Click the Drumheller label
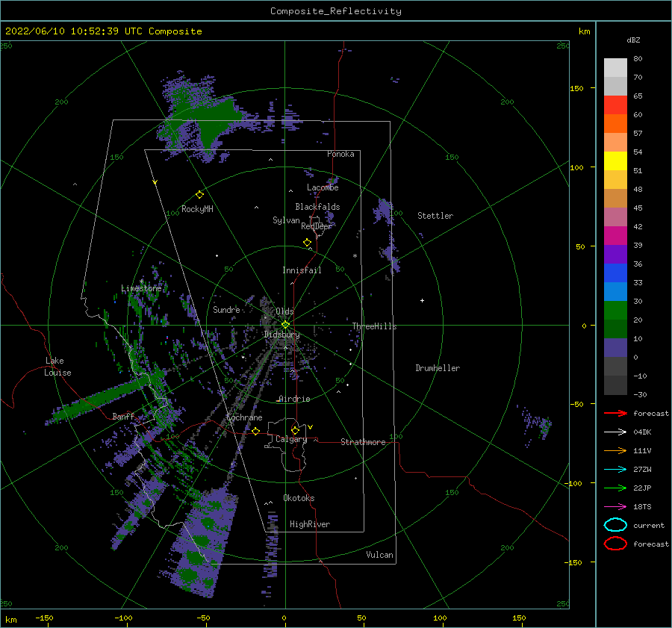 coord(438,368)
